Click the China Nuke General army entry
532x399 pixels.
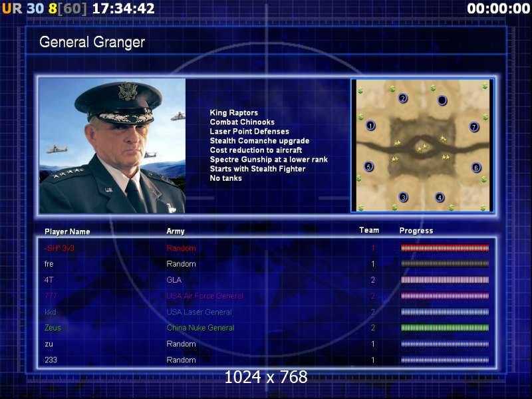coord(201,328)
